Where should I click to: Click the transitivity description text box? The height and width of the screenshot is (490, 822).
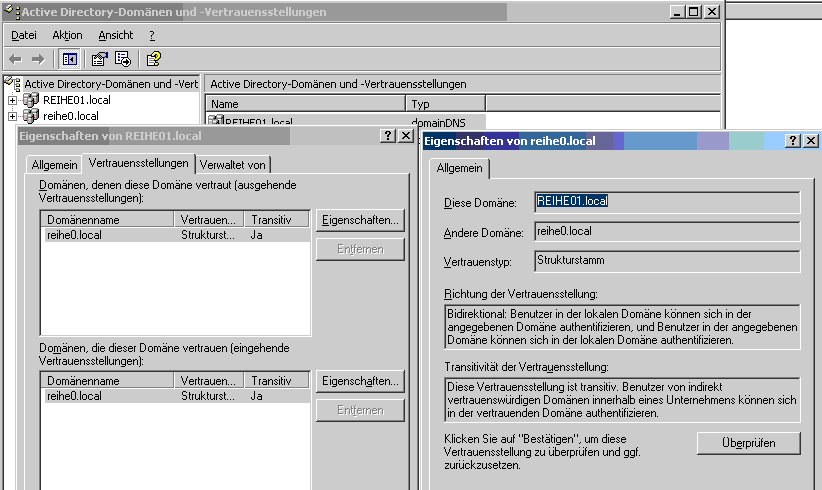622,400
